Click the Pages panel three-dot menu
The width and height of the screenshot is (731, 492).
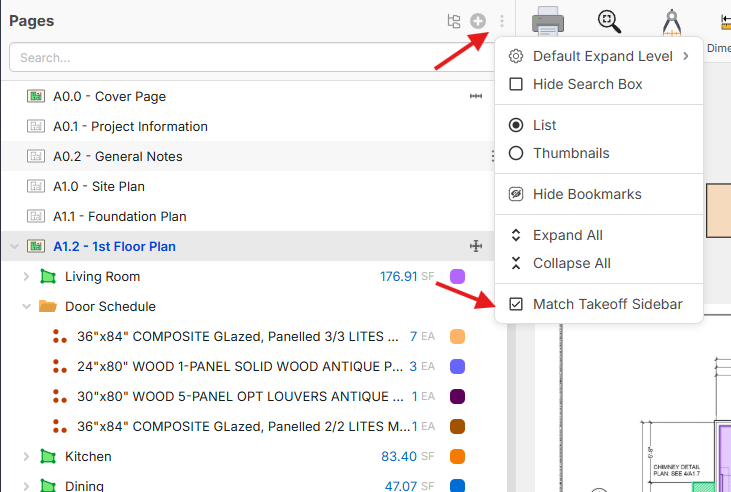502,21
